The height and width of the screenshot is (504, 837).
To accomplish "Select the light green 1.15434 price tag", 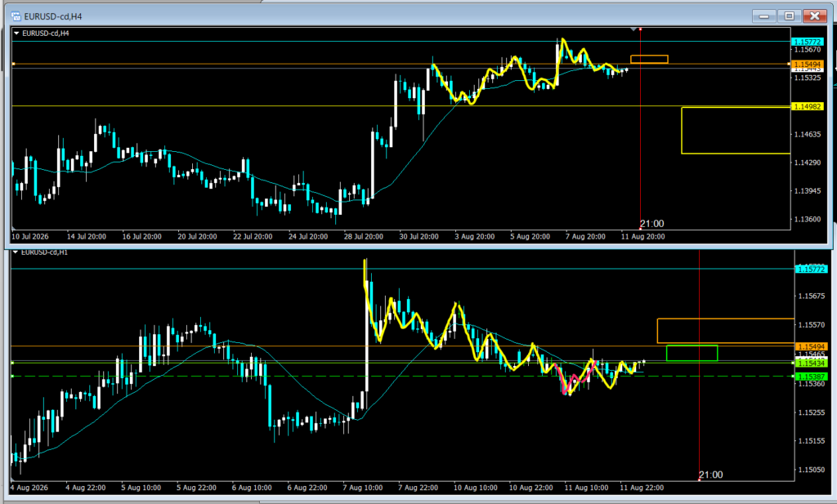I will 811,364.
